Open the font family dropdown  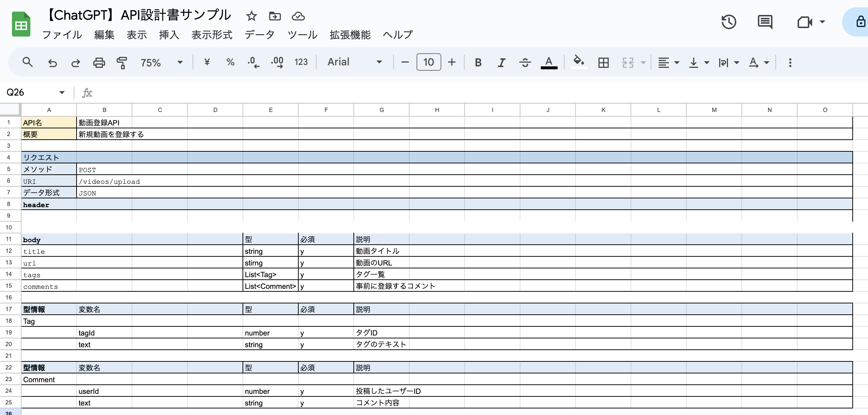coord(353,62)
